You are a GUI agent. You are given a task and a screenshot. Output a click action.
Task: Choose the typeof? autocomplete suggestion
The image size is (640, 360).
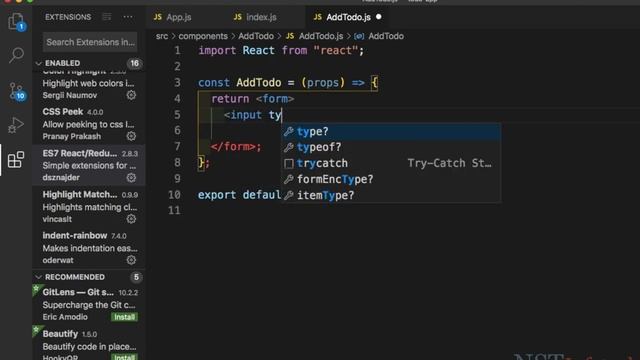click(391, 147)
